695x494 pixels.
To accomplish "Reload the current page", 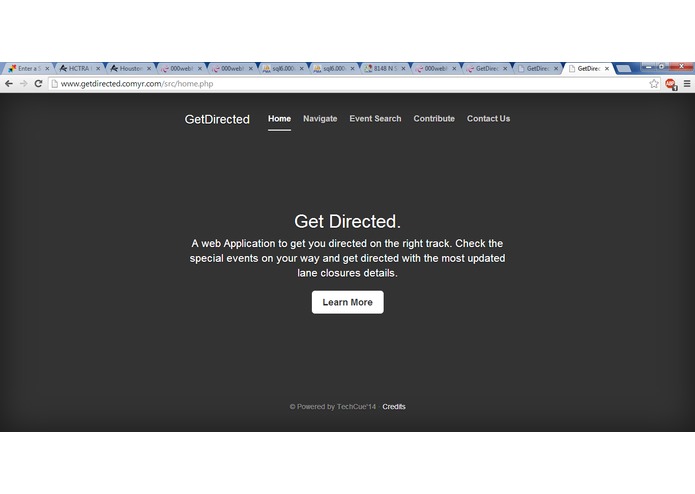I will coord(39,84).
